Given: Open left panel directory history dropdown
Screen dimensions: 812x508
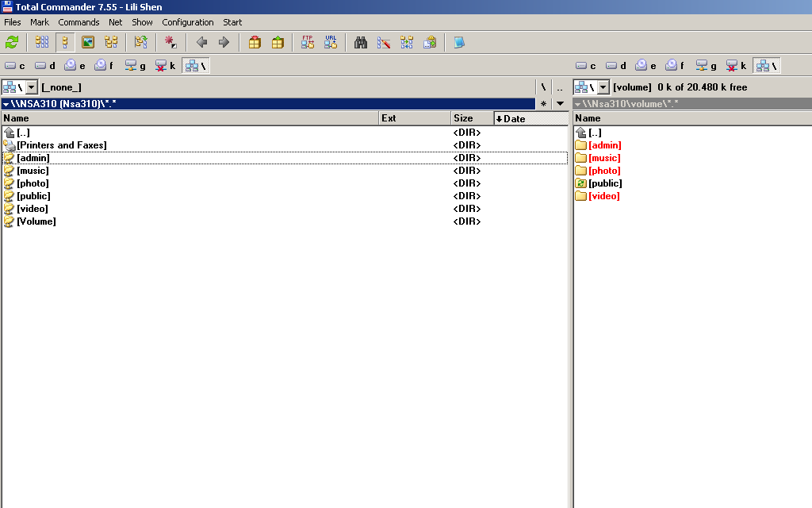Looking at the screenshot, I should 560,104.
